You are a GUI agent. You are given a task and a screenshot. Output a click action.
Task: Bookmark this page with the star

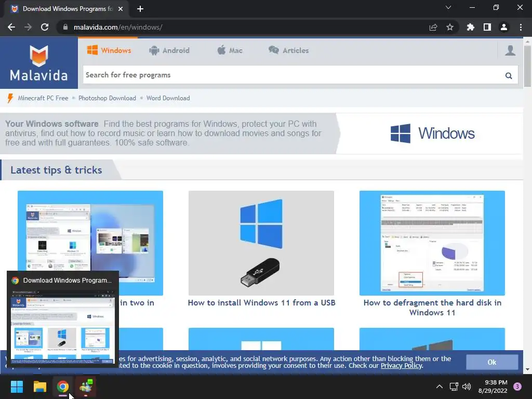[450, 27]
